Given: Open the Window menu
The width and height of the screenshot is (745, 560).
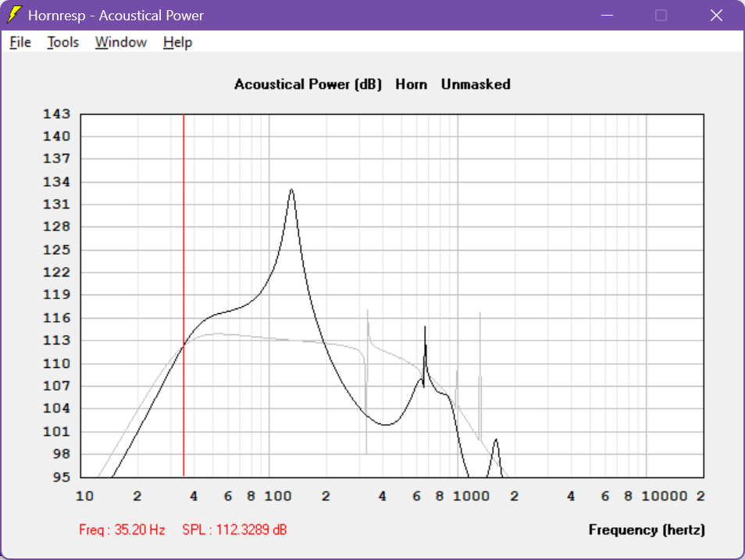Looking at the screenshot, I should click(121, 42).
